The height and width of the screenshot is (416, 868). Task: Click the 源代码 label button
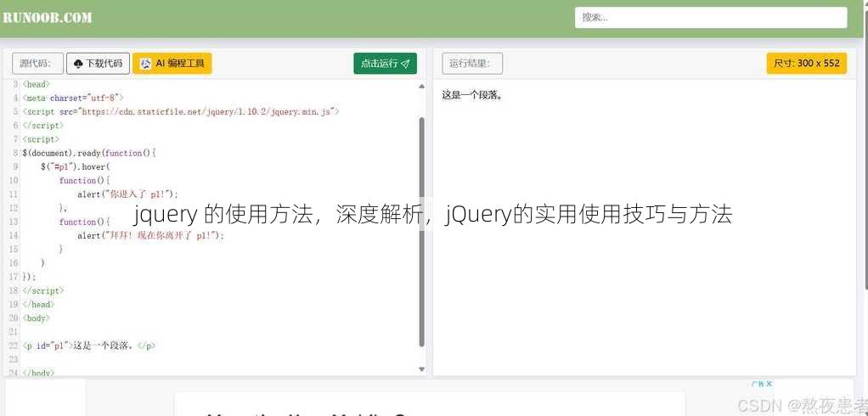[x=37, y=64]
